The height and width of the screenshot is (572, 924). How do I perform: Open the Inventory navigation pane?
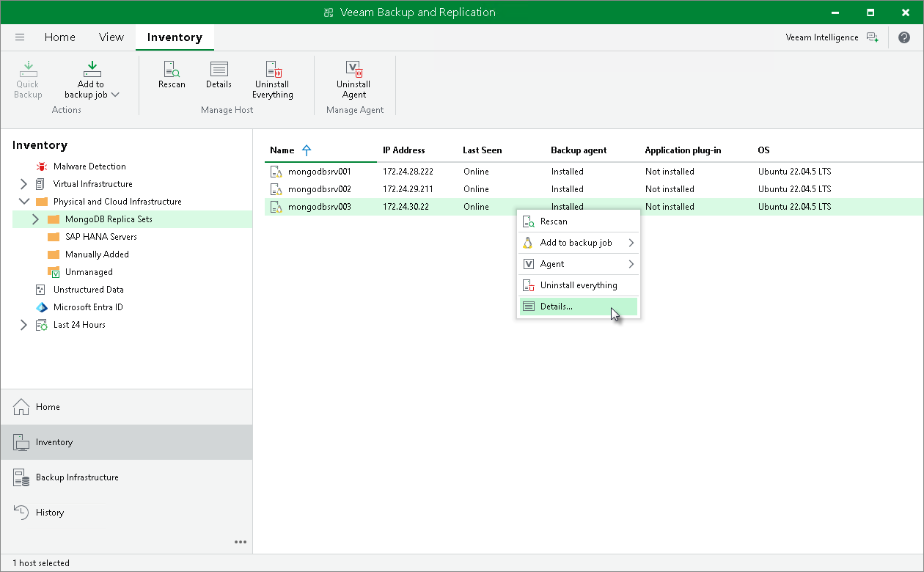click(126, 442)
